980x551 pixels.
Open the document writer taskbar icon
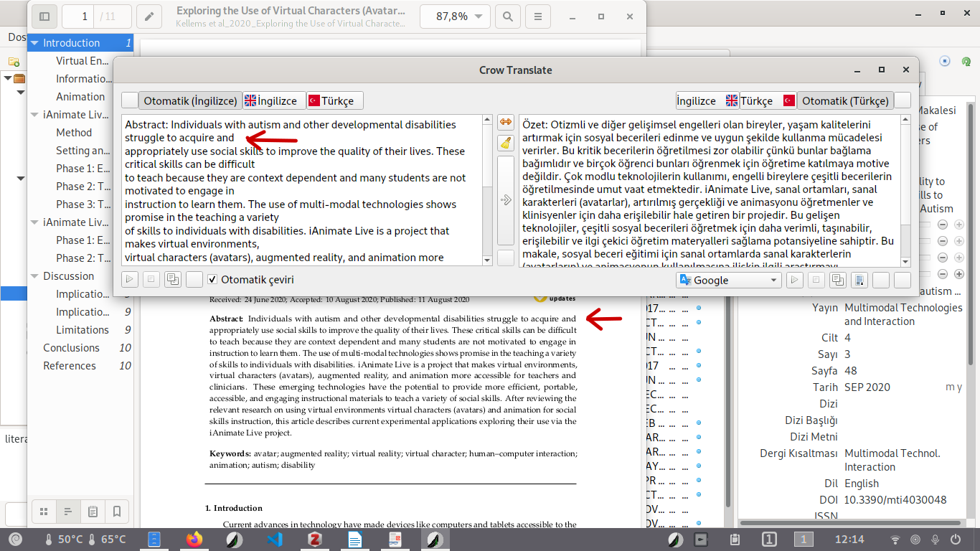(355, 540)
